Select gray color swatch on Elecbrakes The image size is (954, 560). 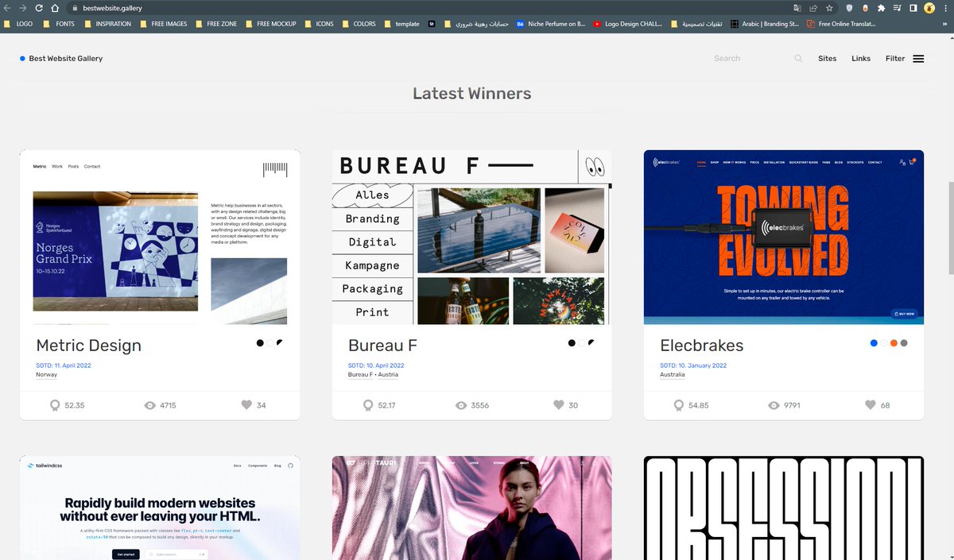[904, 343]
